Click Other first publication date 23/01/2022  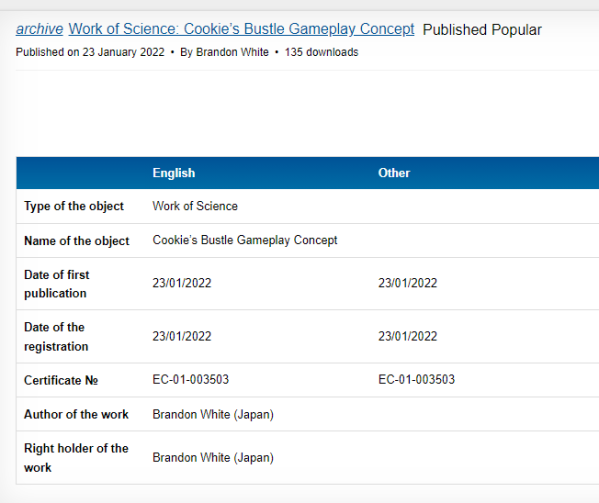click(x=408, y=283)
